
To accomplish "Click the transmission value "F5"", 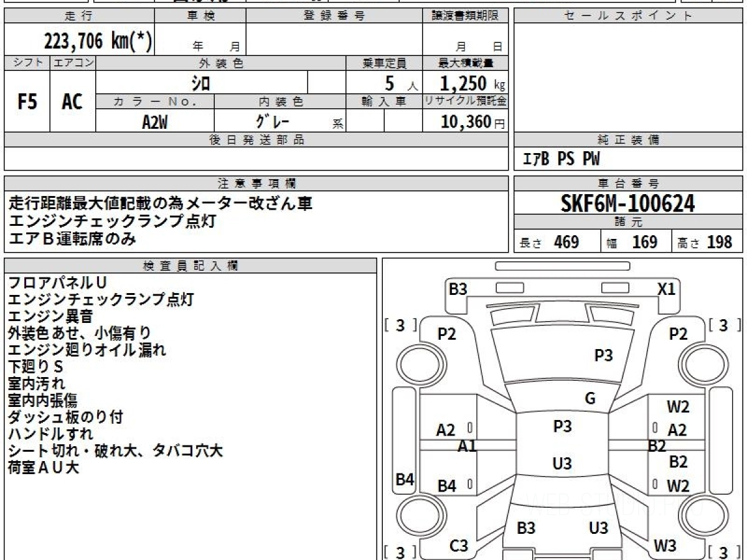I will 27,101.
